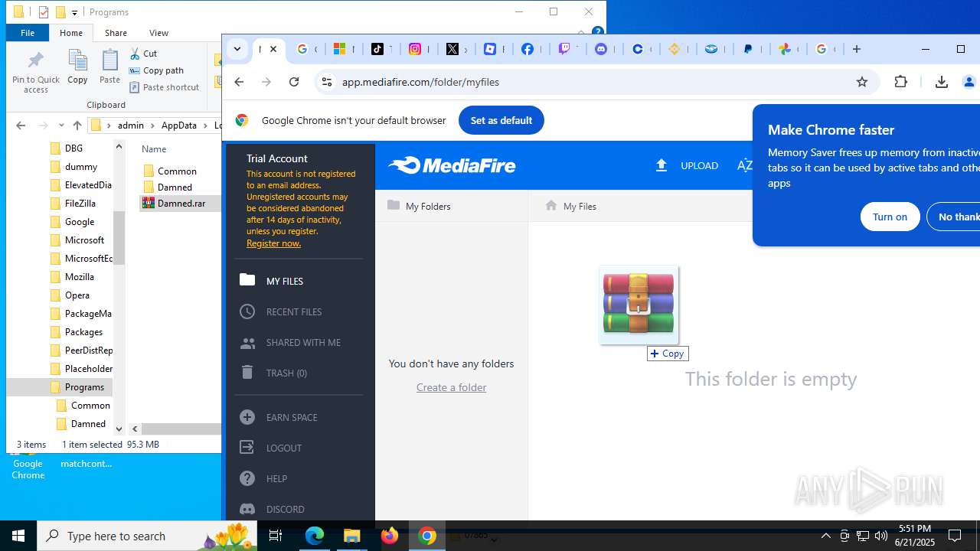Click the Explorer back navigation arrow
The height and width of the screenshot is (551, 980).
[x=21, y=126]
